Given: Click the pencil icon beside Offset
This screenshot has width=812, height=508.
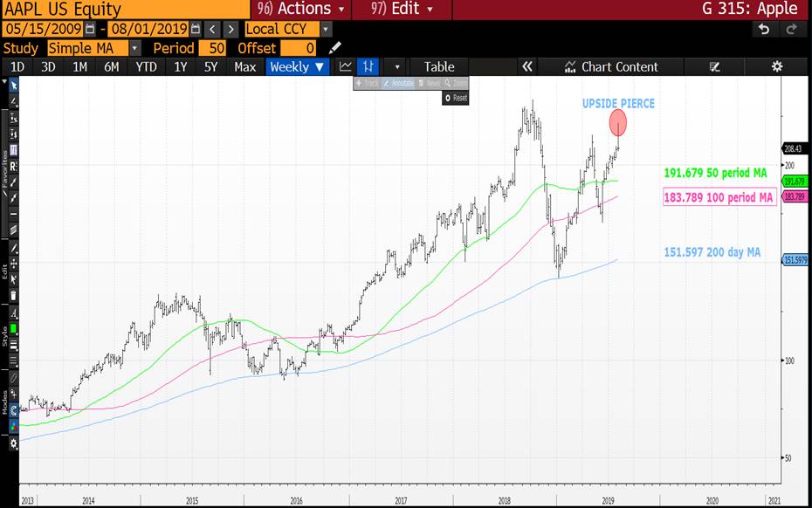Looking at the screenshot, I should click(335, 48).
